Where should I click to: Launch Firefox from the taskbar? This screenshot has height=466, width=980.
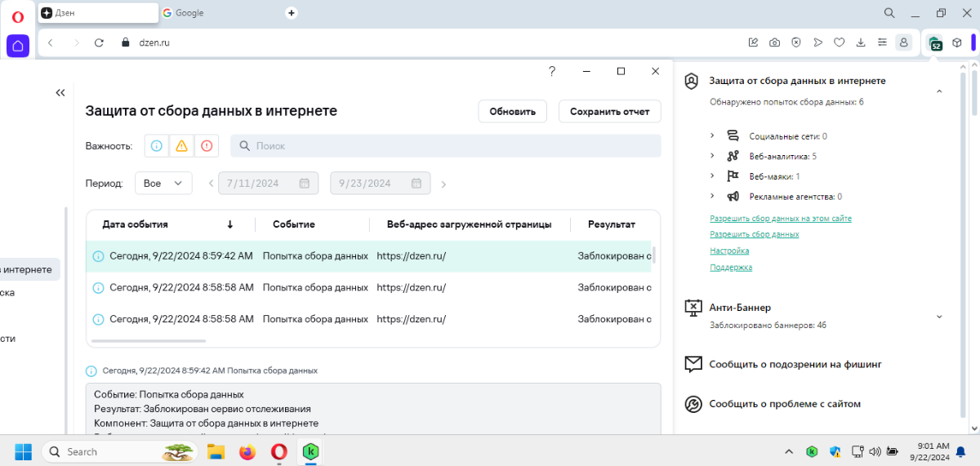click(247, 451)
